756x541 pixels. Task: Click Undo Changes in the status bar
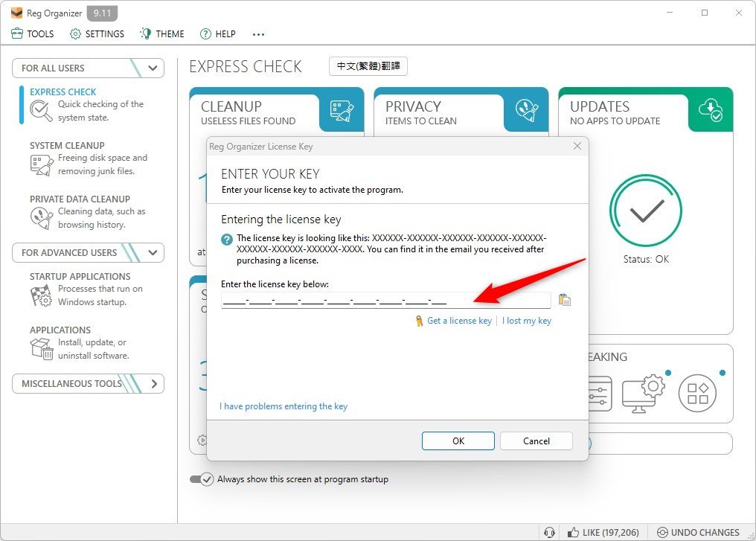click(x=698, y=532)
